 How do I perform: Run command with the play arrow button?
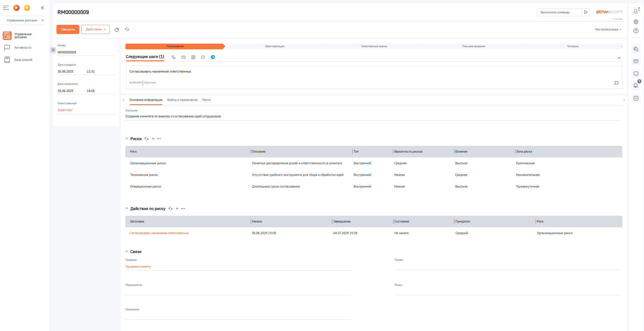[586, 12]
